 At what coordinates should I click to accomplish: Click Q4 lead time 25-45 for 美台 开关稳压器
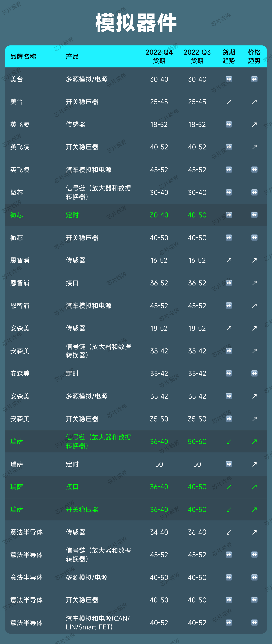[159, 102]
